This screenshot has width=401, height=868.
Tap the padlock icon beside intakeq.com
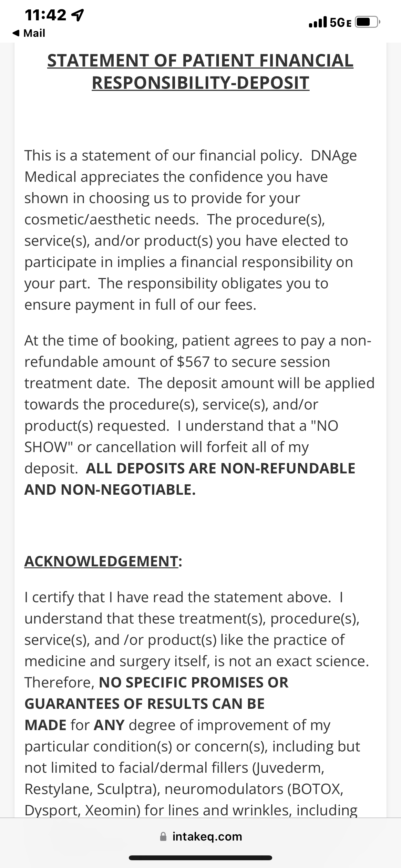click(163, 836)
